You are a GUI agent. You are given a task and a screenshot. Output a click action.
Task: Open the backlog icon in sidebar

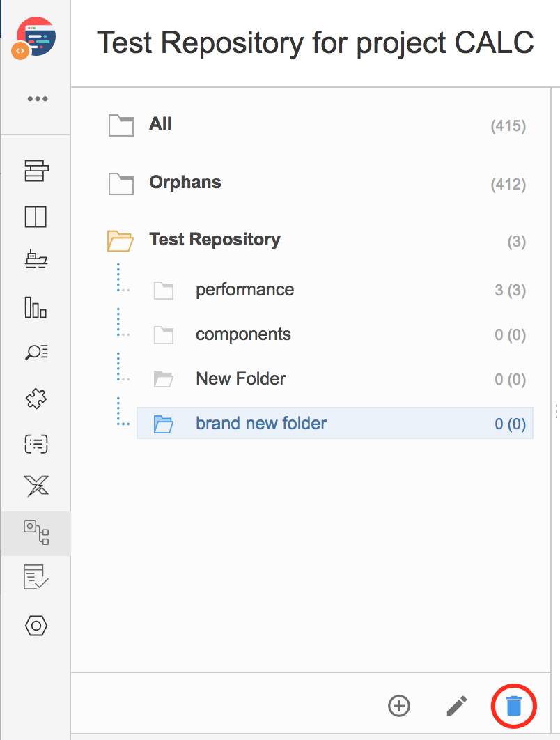[36, 171]
